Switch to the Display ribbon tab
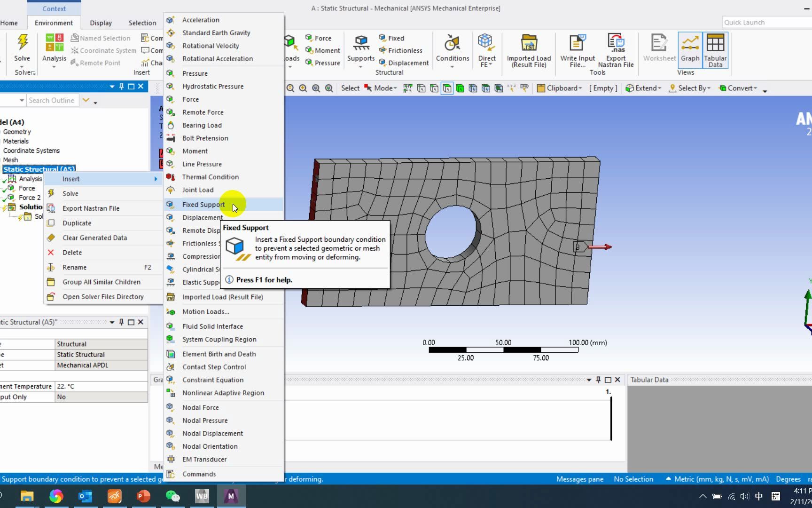The width and height of the screenshot is (812, 508). coord(101,23)
